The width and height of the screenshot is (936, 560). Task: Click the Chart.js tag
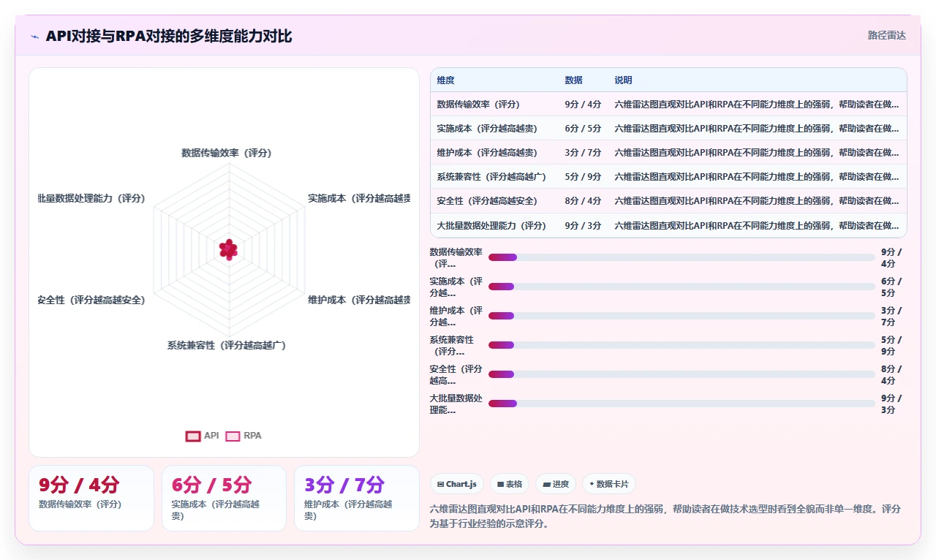pyautogui.click(x=457, y=484)
